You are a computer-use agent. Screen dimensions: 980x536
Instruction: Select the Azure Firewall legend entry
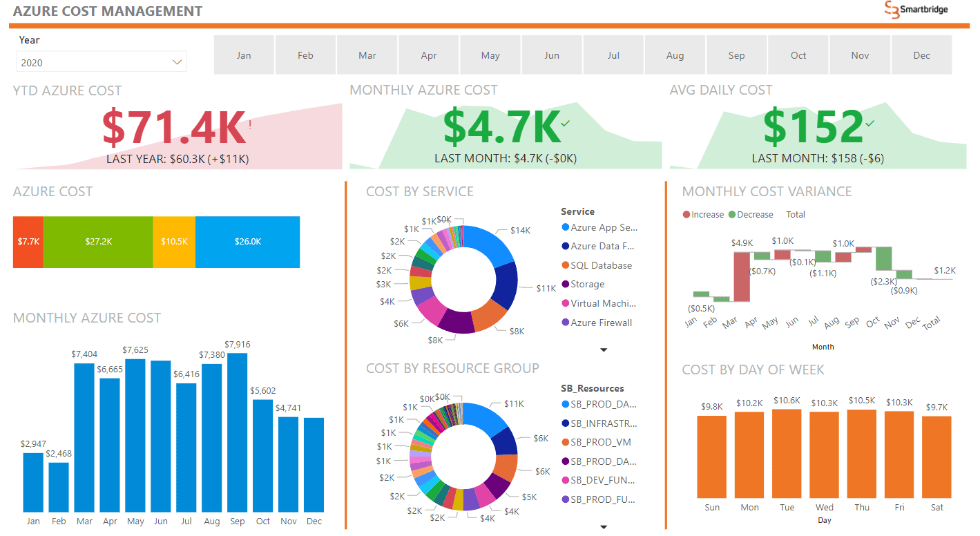pos(598,322)
